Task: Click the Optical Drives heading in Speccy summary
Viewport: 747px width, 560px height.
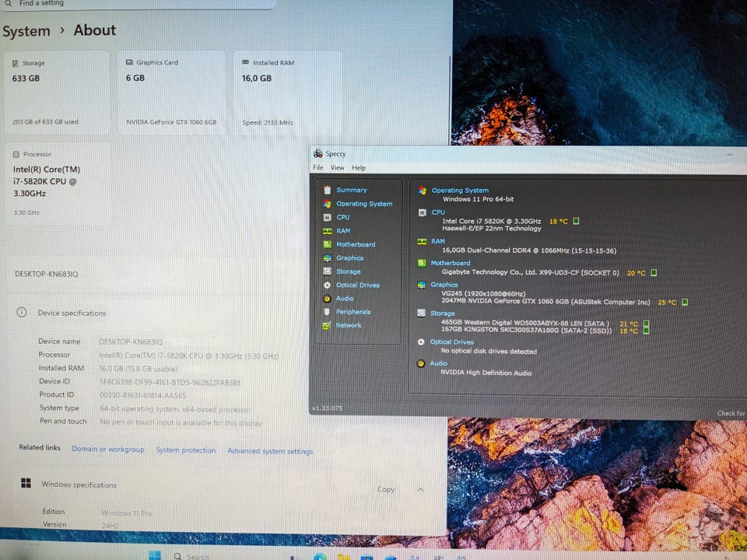Action: (451, 342)
